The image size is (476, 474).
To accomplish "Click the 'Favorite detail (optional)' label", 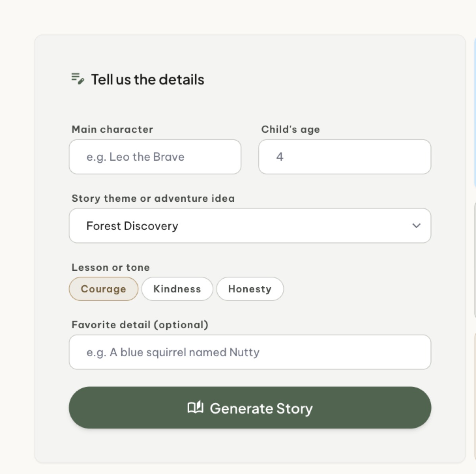I will coord(140,325).
